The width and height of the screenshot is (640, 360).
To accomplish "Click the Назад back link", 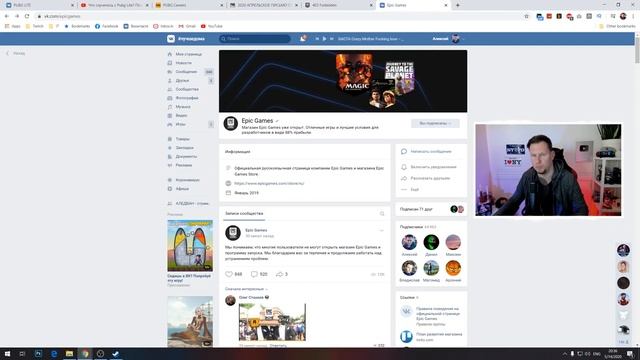I will click(x=16, y=53).
